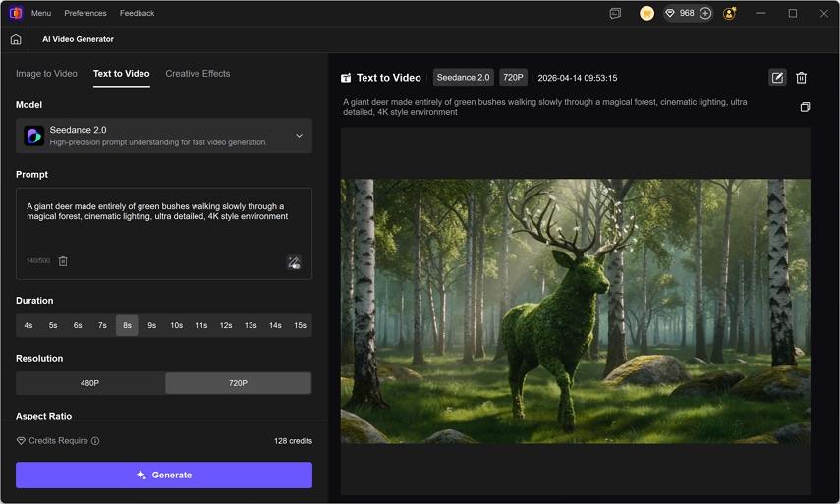Delete the generated video using trash icon
This screenshot has height=504, width=840.
click(801, 78)
